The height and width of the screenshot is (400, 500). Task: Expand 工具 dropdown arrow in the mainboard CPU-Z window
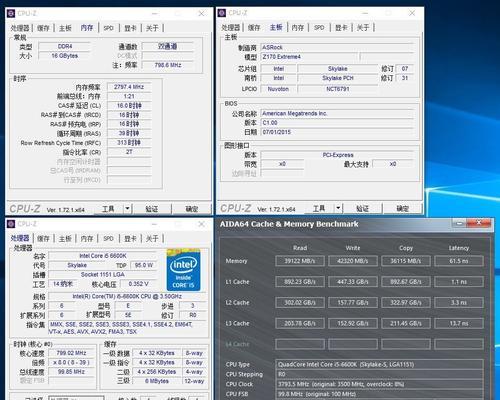(338, 208)
